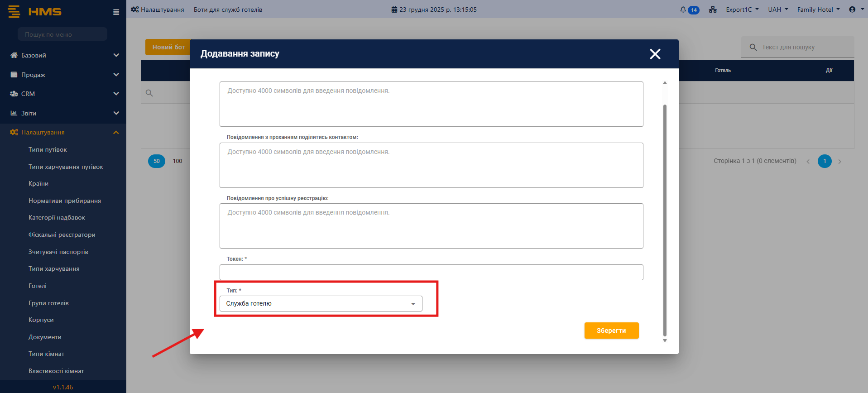Click the search magnifier icon in table filter row

[149, 93]
